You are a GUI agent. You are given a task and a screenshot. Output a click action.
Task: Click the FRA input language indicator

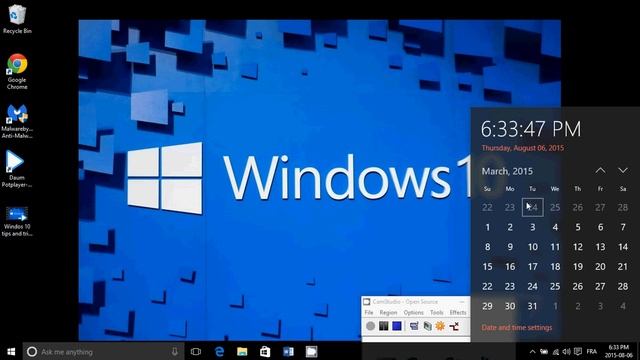click(592, 351)
